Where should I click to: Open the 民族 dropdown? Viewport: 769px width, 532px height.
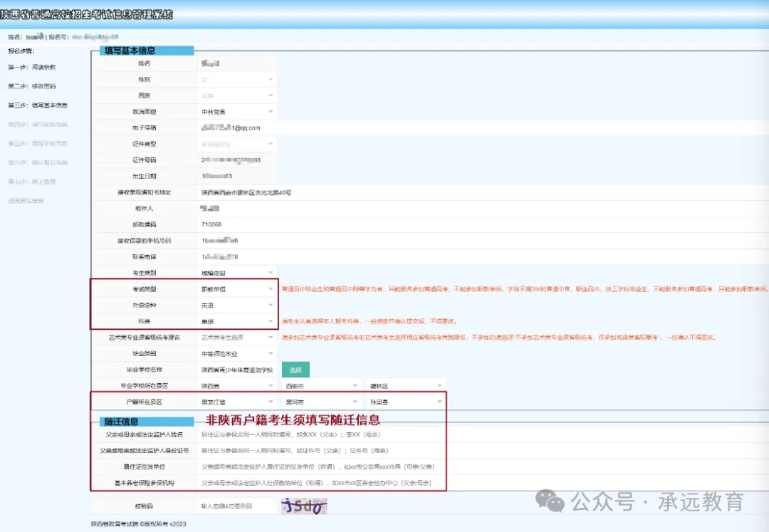237,95
